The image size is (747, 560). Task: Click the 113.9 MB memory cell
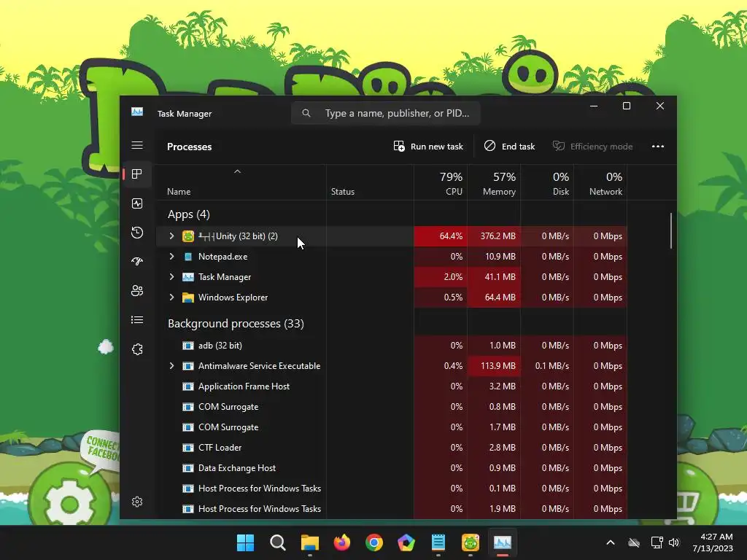[494, 366]
